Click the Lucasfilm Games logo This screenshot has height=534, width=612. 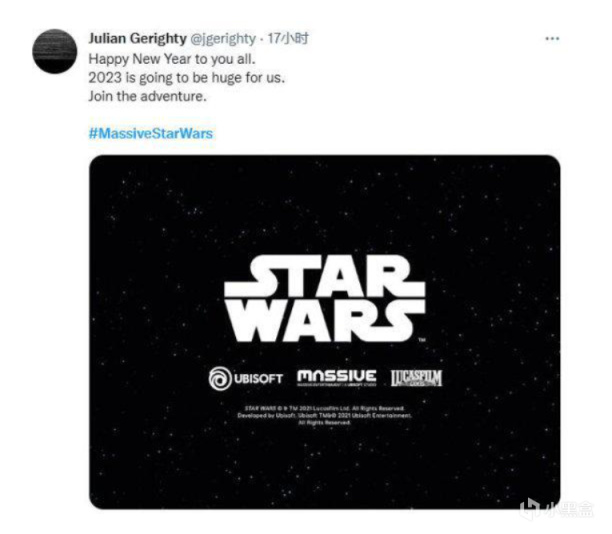tap(416, 378)
